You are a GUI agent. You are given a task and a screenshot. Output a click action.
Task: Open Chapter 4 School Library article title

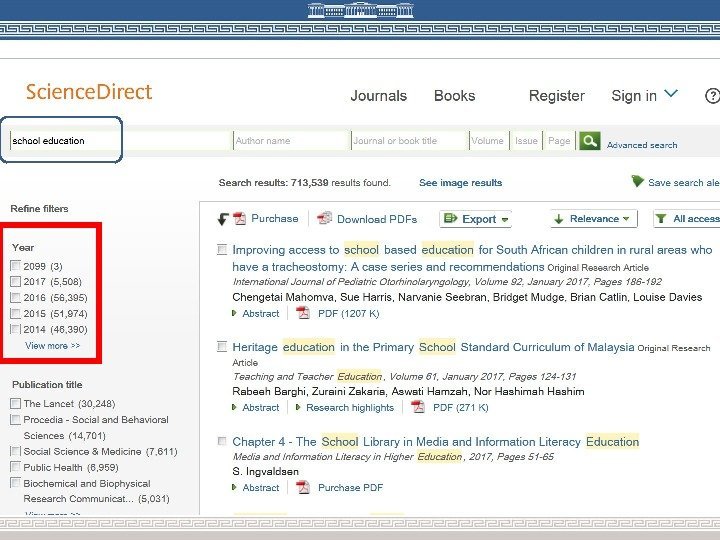pyautogui.click(x=435, y=442)
